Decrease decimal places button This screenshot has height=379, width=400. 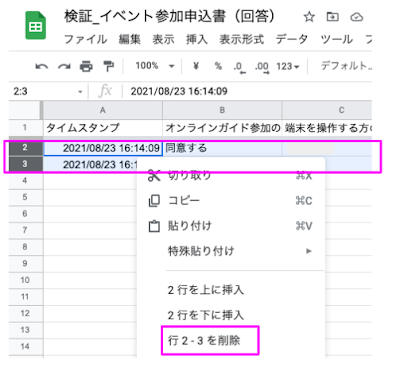pyautogui.click(x=239, y=67)
